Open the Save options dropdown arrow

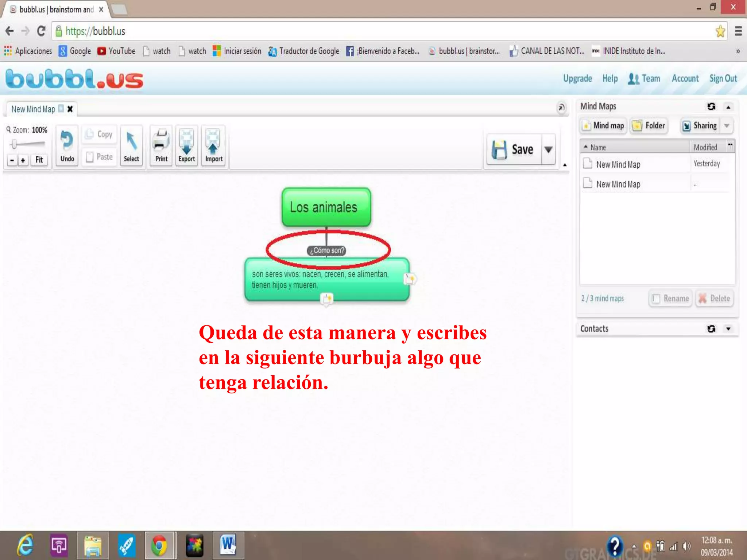(548, 149)
